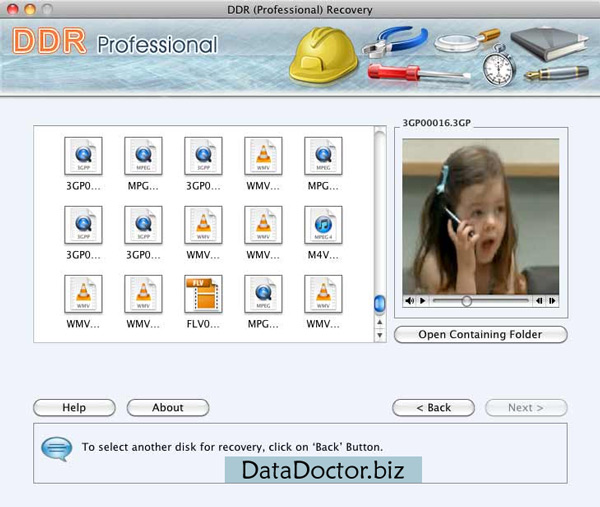Click the file list scroll up arrow
Screen dimensions: 600x507
[x=380, y=322]
